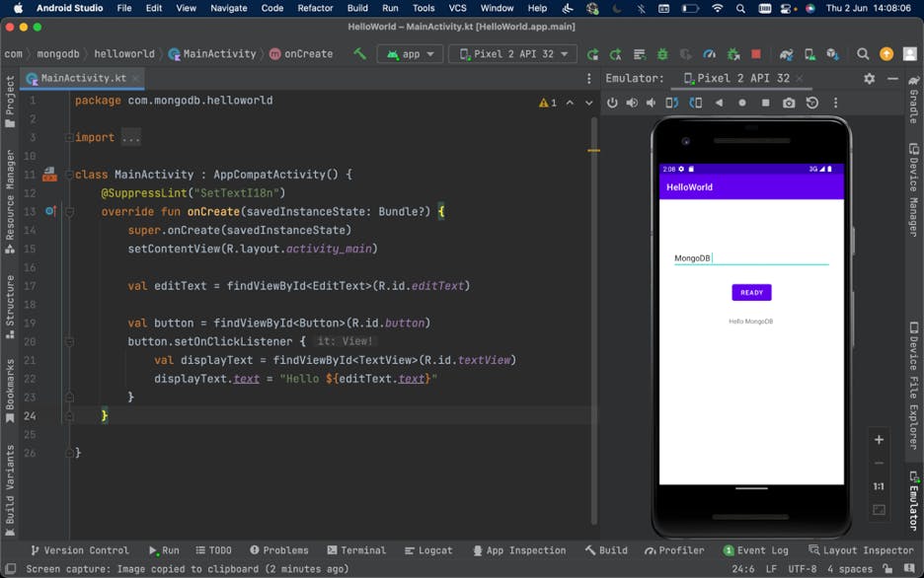The image size is (924, 578).
Task: Click the UTF-8 encoding in status bar
Action: pyautogui.click(x=802, y=569)
